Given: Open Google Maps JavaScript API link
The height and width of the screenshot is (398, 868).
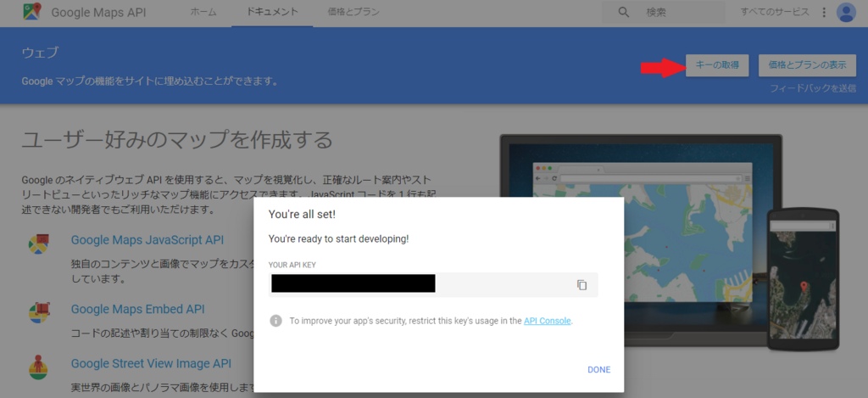Looking at the screenshot, I should pos(147,240).
